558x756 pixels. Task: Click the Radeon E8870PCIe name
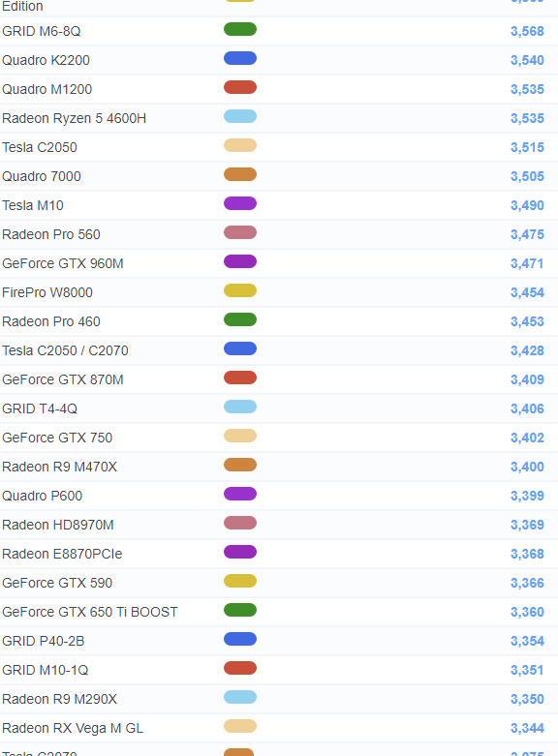(62, 554)
